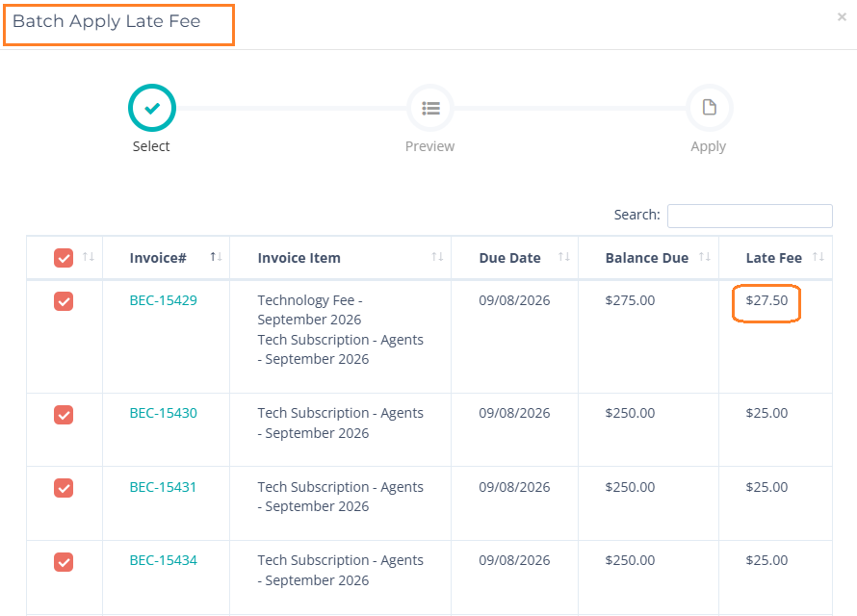Click the Preview step label
Image resolution: width=857 pixels, height=616 pixels.
(x=430, y=146)
